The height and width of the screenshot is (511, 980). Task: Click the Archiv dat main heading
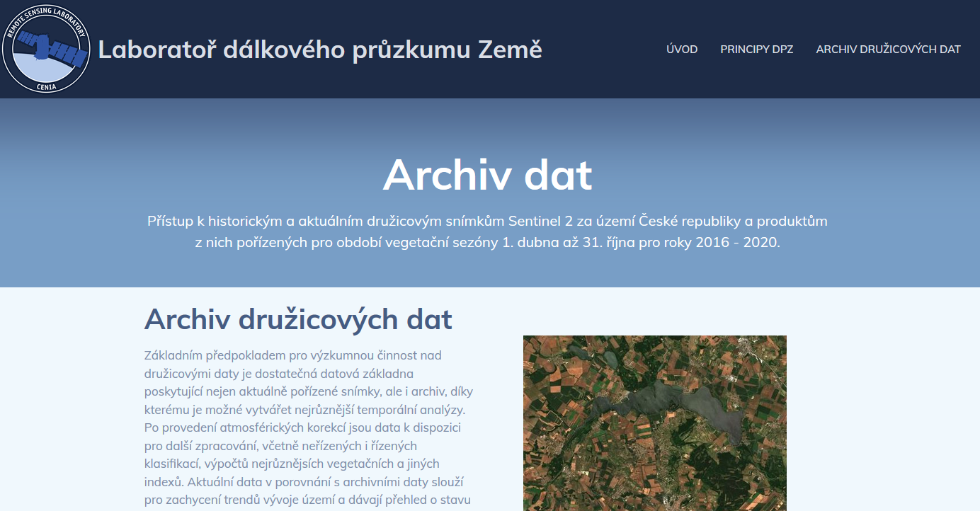pos(488,175)
